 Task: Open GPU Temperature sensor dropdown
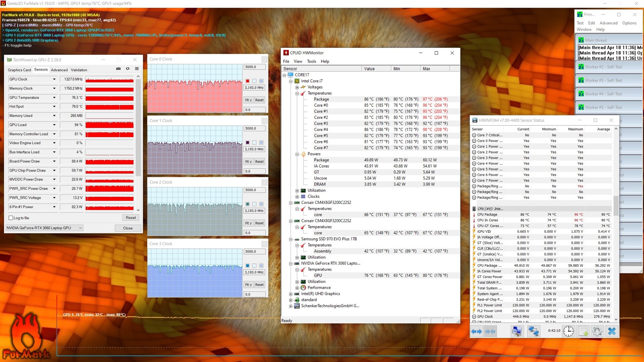pos(54,97)
